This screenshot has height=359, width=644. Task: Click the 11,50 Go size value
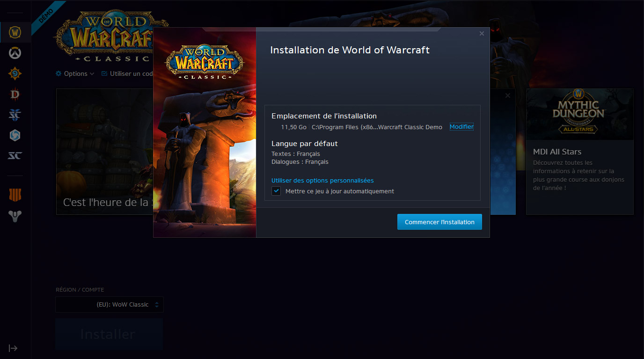293,127
